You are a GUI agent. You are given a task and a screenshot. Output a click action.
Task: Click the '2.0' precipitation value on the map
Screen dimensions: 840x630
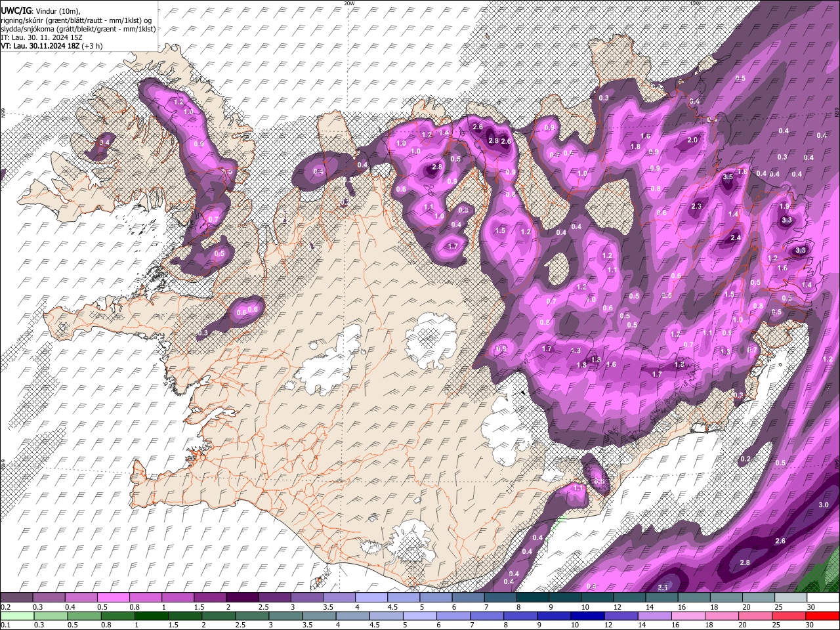[692, 140]
